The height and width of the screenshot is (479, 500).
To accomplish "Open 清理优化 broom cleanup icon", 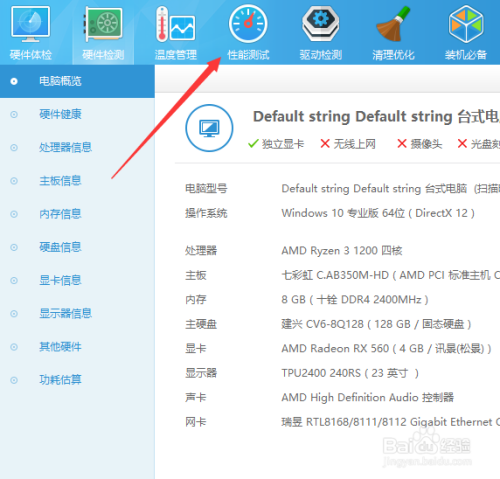I will (393, 24).
